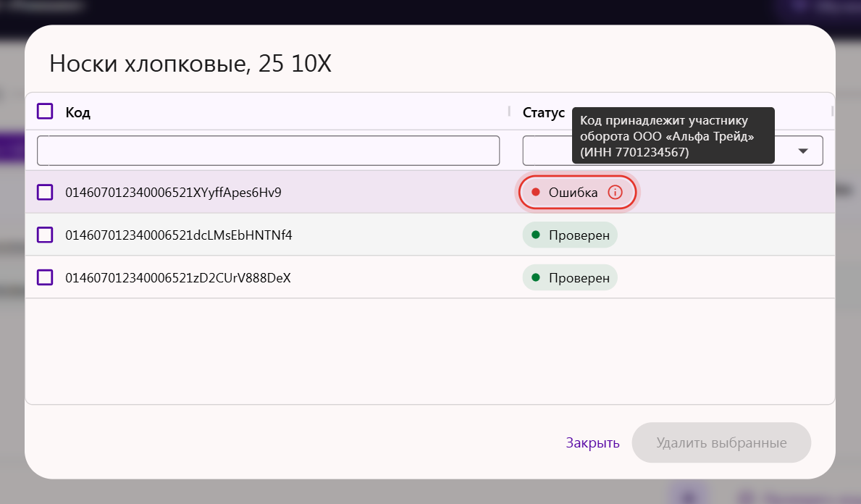This screenshot has width=861, height=504.
Task: Click the Закрыть link
Action: coord(592,442)
